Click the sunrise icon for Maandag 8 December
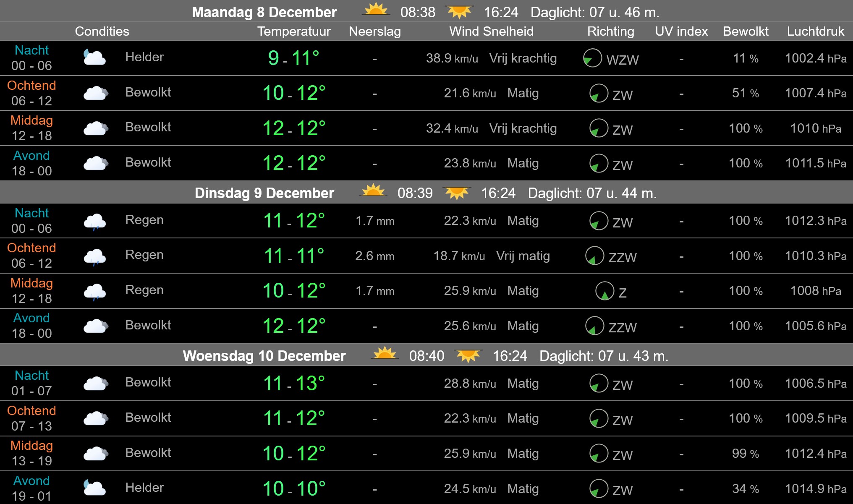853x504 pixels. (376, 11)
